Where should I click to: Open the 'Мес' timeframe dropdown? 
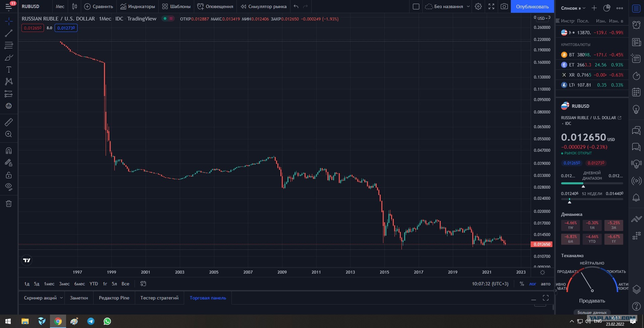coord(60,6)
